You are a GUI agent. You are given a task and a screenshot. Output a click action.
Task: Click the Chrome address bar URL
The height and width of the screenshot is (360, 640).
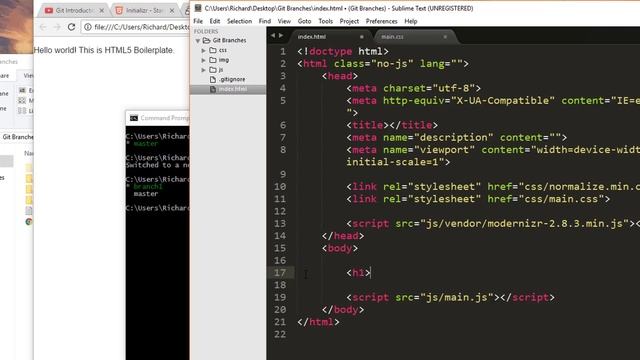[142, 27]
